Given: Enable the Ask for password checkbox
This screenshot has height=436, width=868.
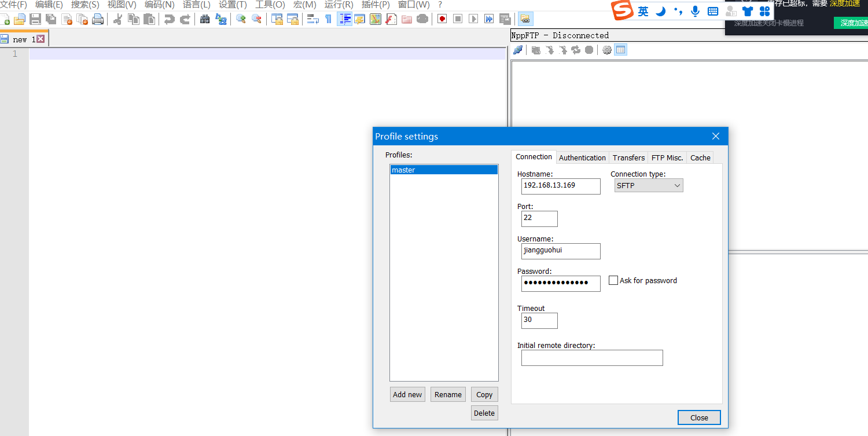Looking at the screenshot, I should point(613,280).
